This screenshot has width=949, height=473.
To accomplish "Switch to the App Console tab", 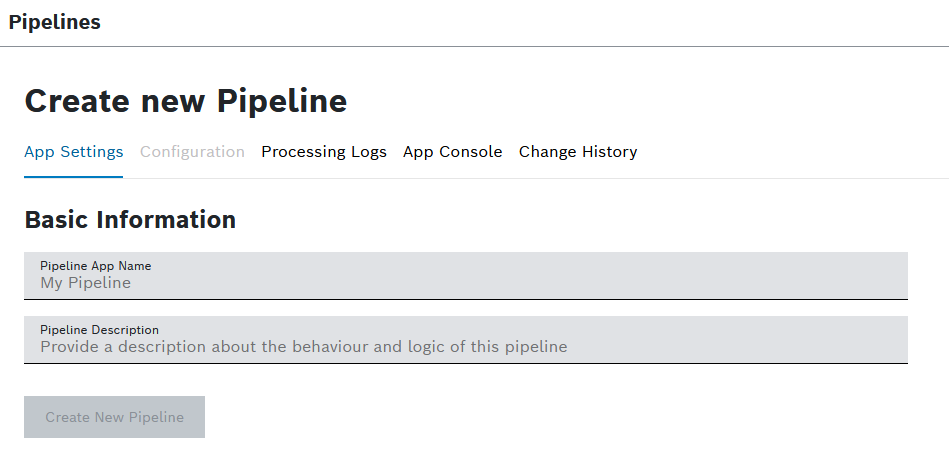I will [452, 152].
